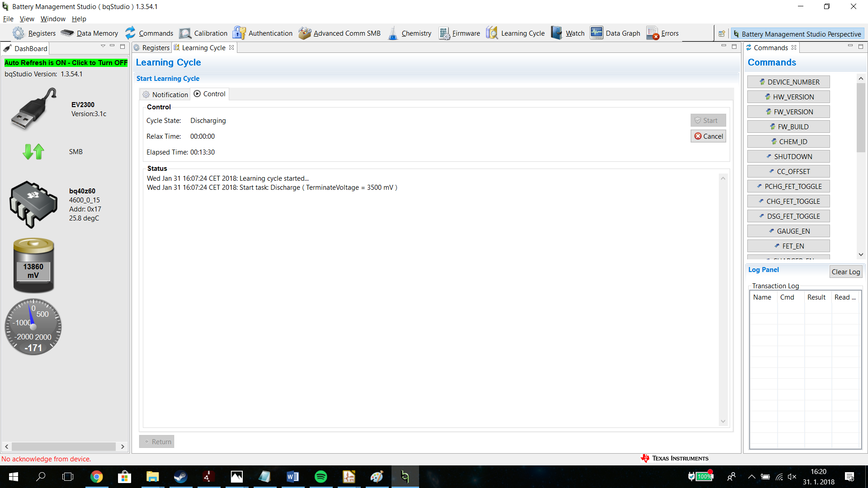
Task: Click the current gauge dial
Action: (x=33, y=327)
